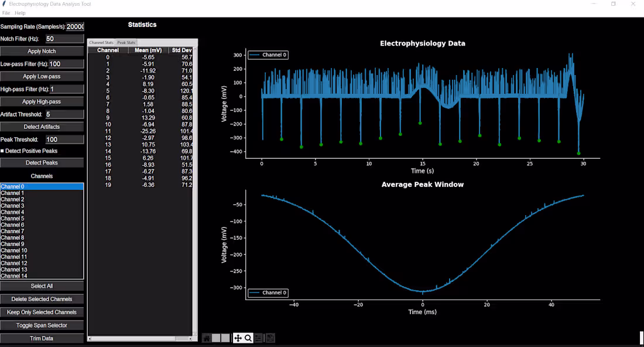Screen dimensions: 644x347
Task: Click the Back arrow in the plot toolbar
Action: [216, 338]
